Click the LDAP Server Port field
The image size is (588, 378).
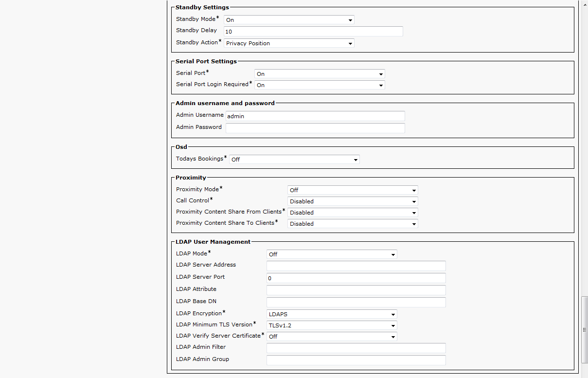[356, 278]
